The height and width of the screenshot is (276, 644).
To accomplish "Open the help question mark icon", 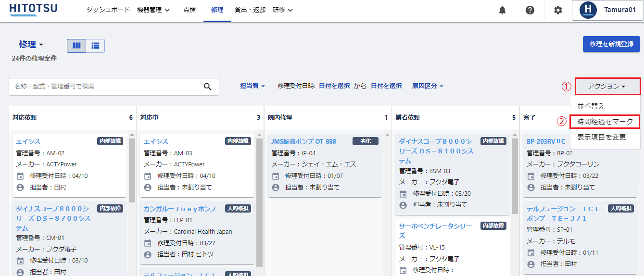I will pos(530,10).
